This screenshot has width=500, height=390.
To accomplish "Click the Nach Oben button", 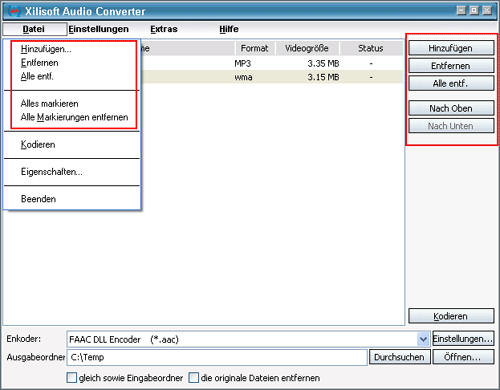I will (x=451, y=108).
